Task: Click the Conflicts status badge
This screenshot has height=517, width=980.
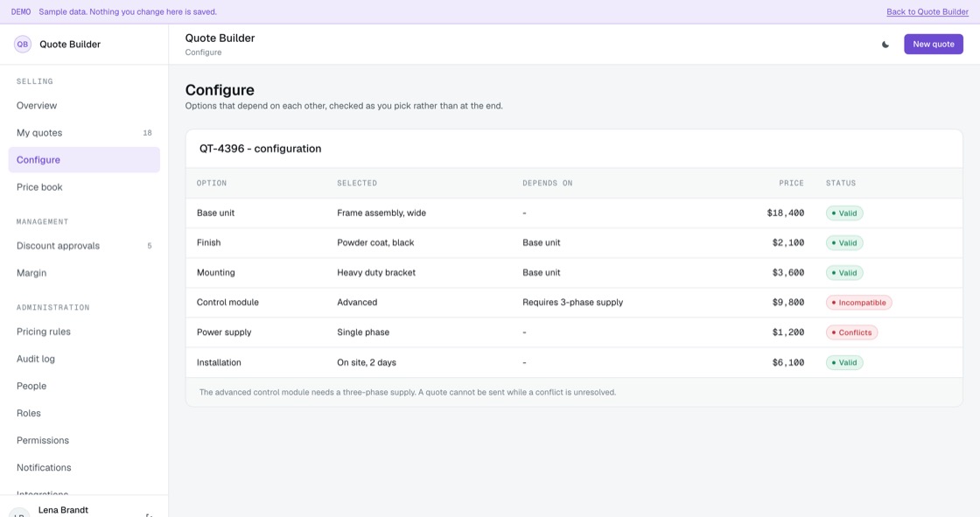Action: pos(851,332)
